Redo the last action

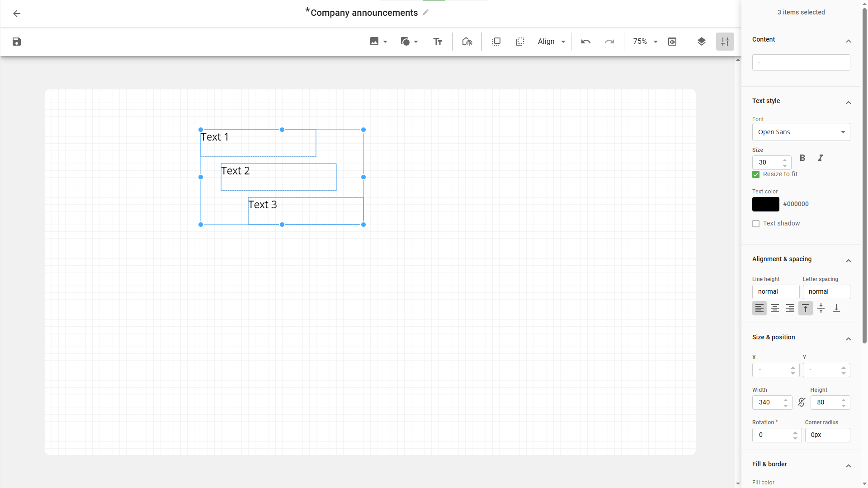(x=609, y=42)
